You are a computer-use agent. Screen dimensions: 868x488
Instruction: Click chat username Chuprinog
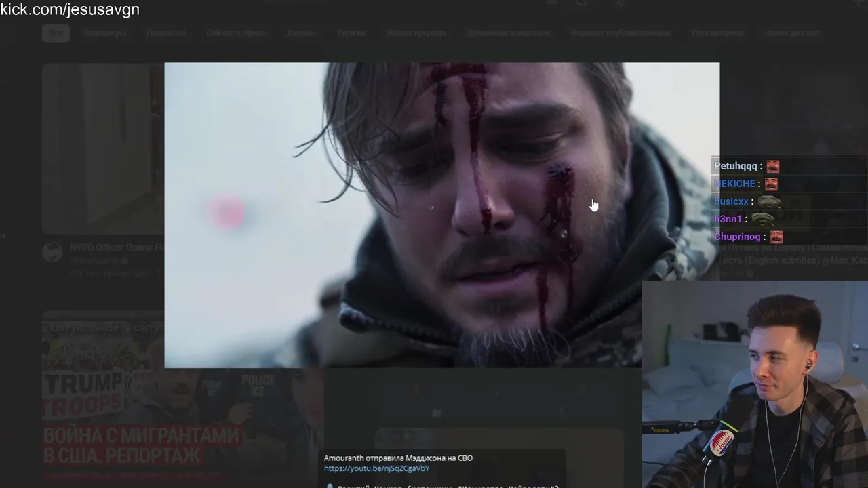[737, 237]
